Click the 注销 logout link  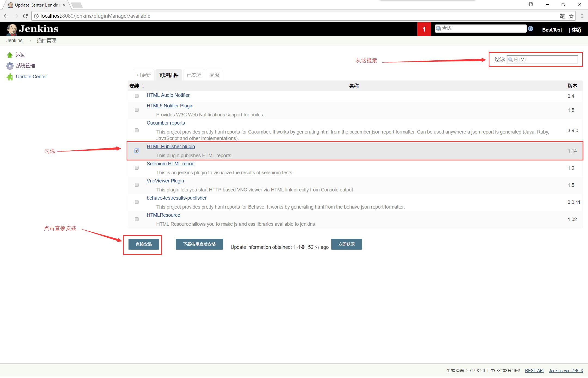(576, 30)
